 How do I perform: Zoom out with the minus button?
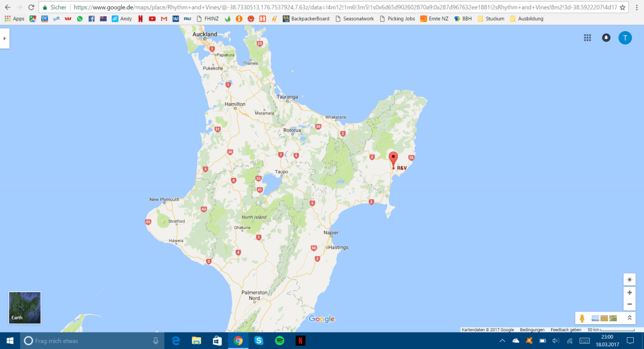(x=630, y=305)
